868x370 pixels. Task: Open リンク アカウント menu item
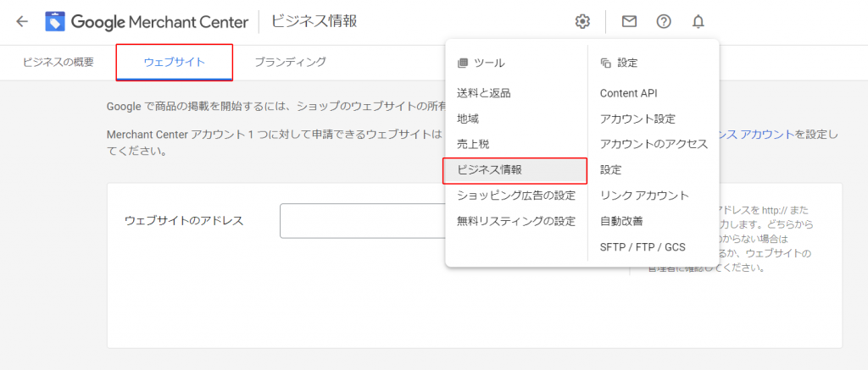tap(644, 196)
